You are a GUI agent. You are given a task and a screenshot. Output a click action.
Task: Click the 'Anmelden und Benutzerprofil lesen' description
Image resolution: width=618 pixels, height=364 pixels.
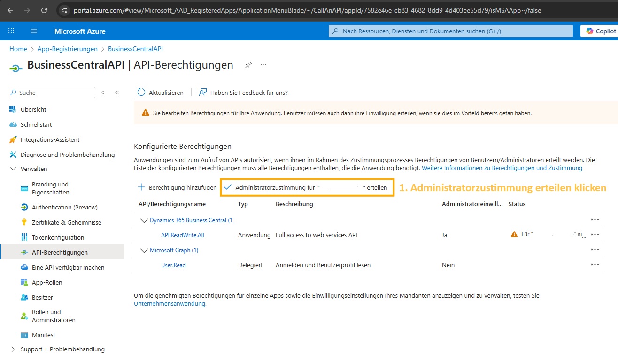coord(323,265)
